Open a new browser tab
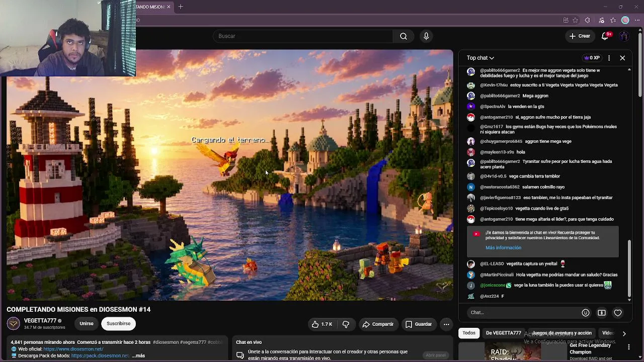This screenshot has width=644, height=362. point(181,7)
